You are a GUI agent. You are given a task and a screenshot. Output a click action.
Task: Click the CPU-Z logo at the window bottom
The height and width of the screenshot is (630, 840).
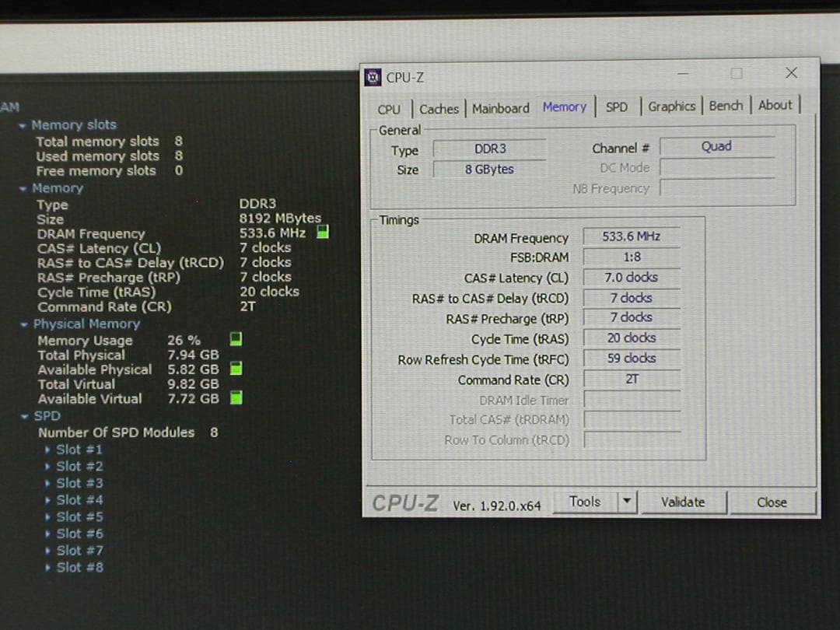[404, 502]
